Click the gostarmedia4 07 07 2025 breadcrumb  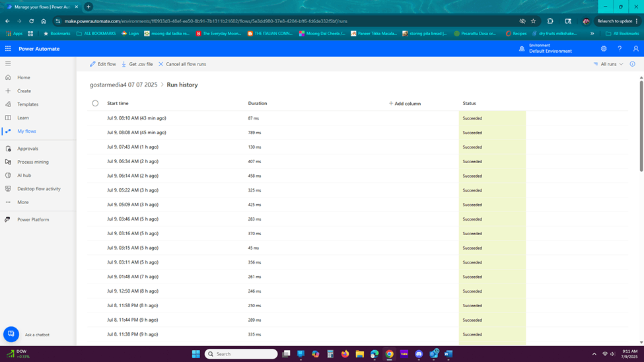point(124,85)
